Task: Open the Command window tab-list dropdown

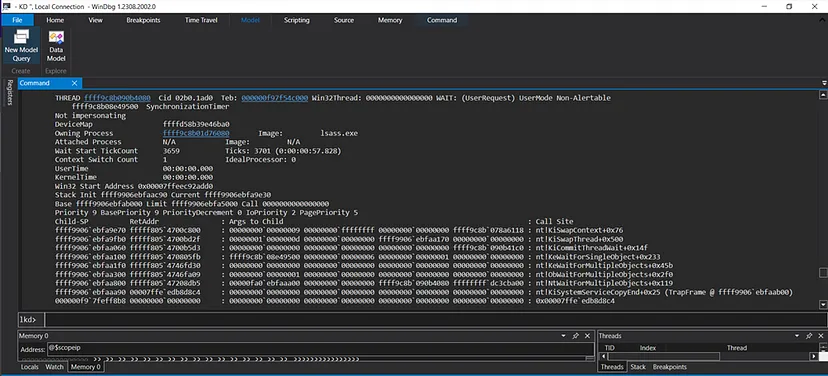Action: [824, 83]
